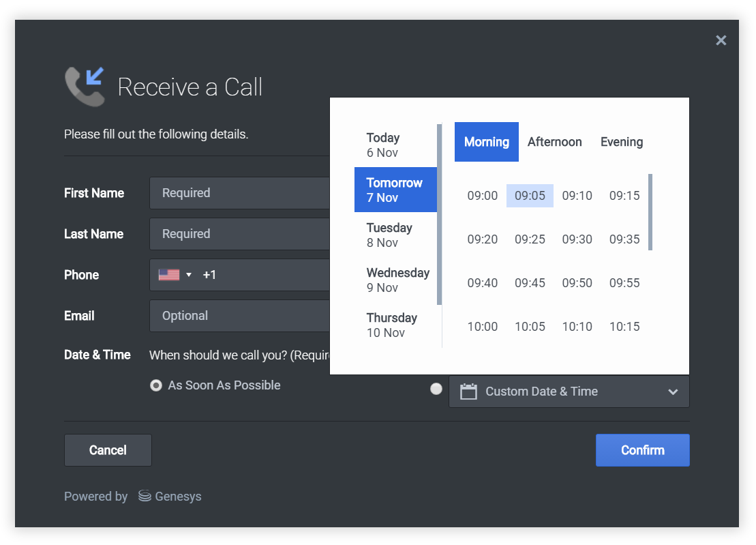
Task: Select the As Soon As Possible option
Action: click(156, 385)
